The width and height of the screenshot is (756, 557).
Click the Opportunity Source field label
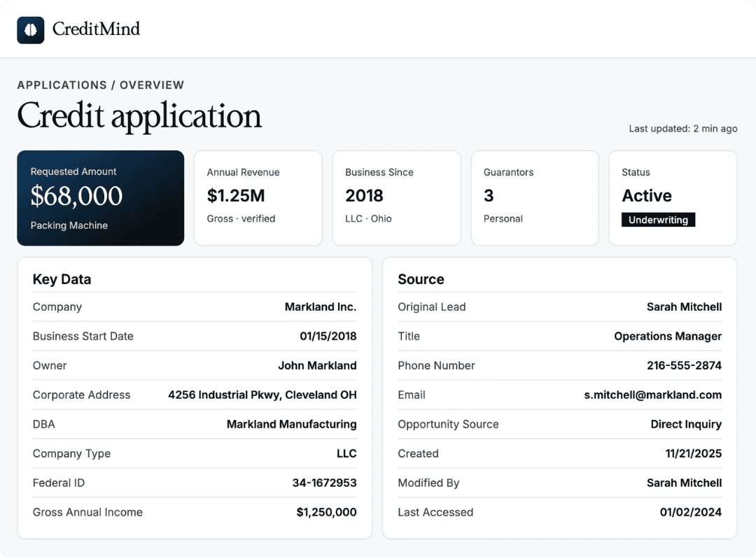pyautogui.click(x=448, y=424)
